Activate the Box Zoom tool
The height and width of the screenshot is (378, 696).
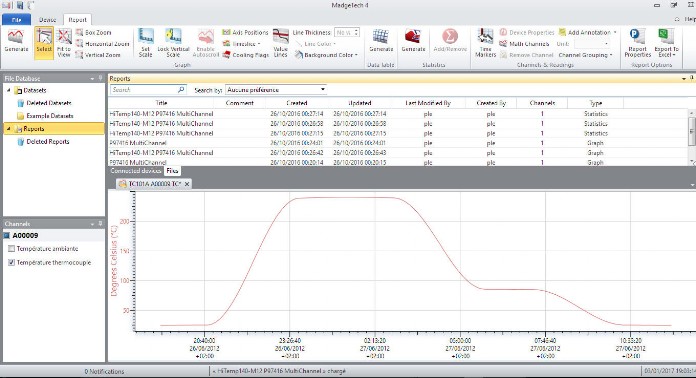click(93, 32)
